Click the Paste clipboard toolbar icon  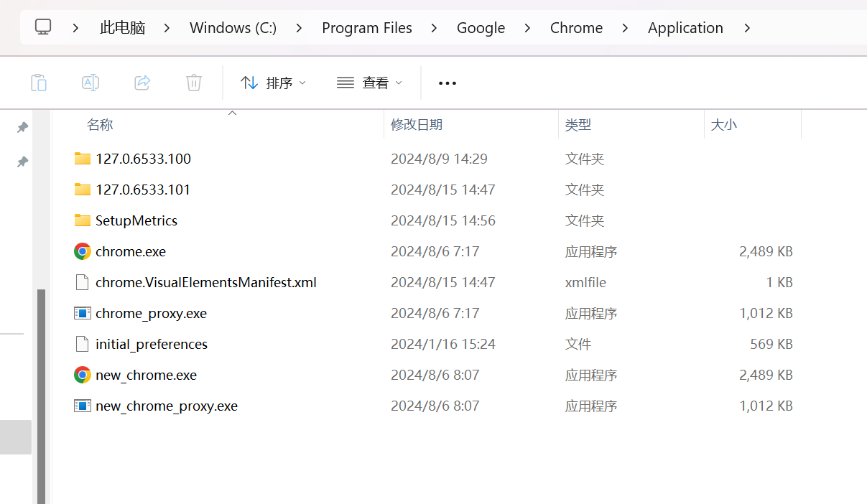coord(39,83)
